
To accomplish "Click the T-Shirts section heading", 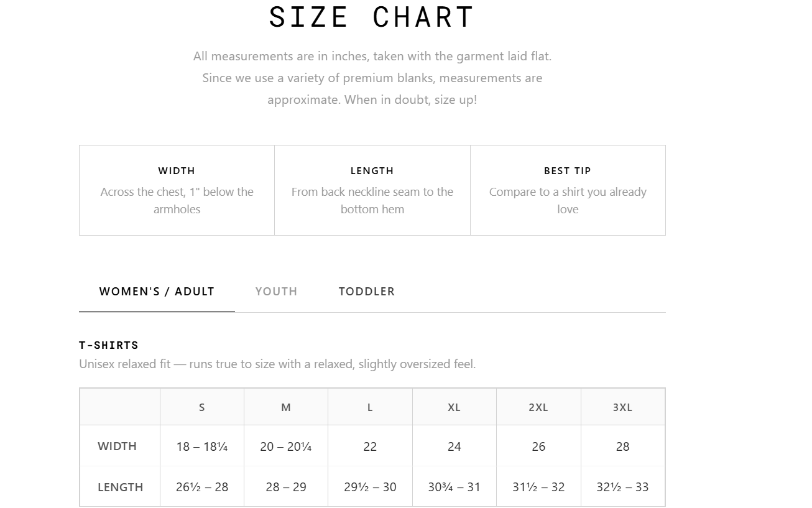I will pyautogui.click(x=109, y=345).
